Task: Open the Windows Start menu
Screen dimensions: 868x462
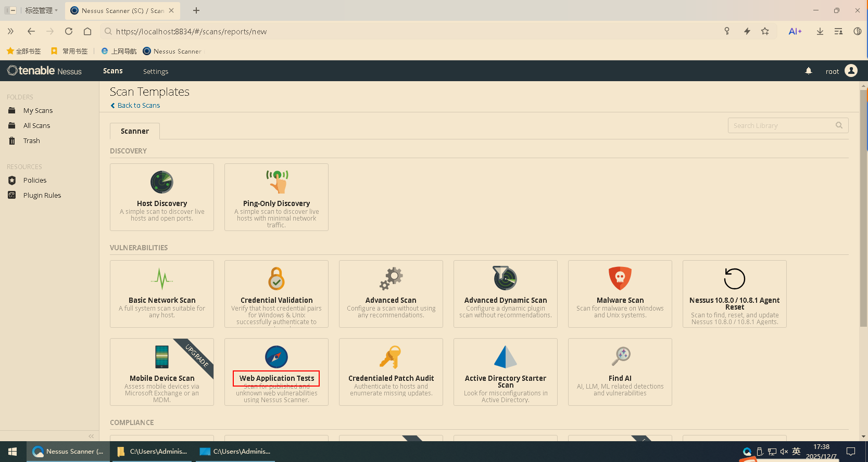Action: [x=13, y=452]
